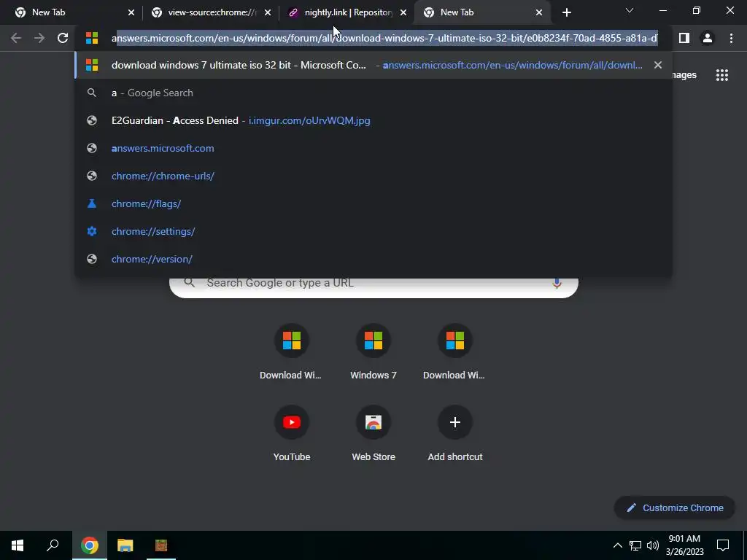Close the first New Tab tab
The width and height of the screenshot is (747, 560).
131,13
